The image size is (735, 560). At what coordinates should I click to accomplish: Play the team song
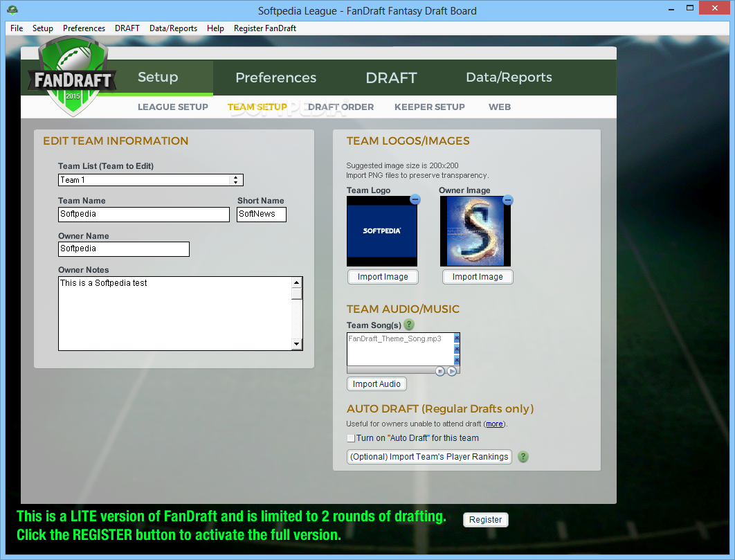pos(451,371)
